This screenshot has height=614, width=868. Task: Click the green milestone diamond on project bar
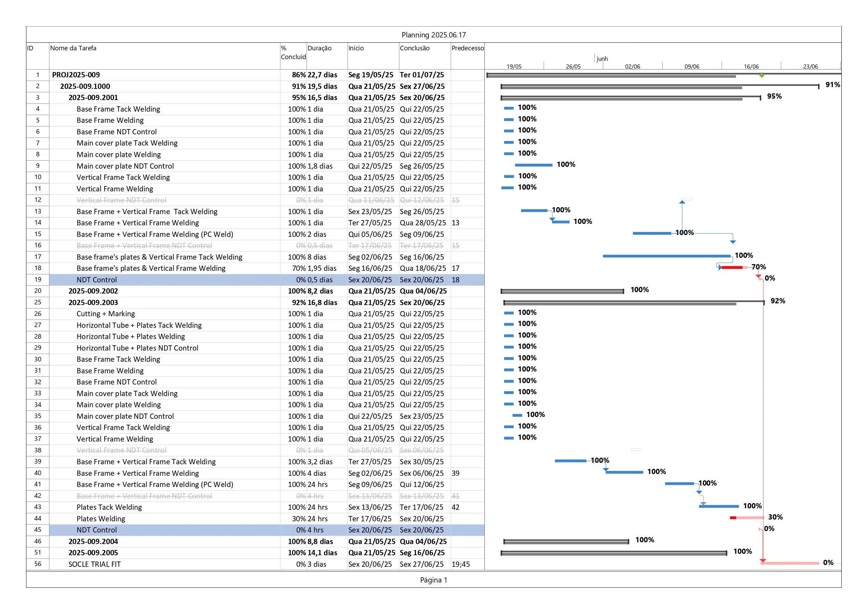tap(761, 75)
